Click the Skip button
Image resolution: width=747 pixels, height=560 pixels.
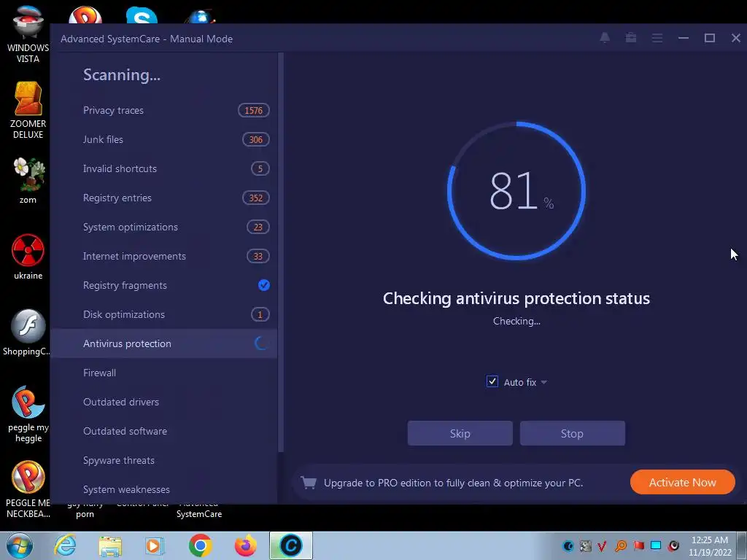pyautogui.click(x=460, y=433)
